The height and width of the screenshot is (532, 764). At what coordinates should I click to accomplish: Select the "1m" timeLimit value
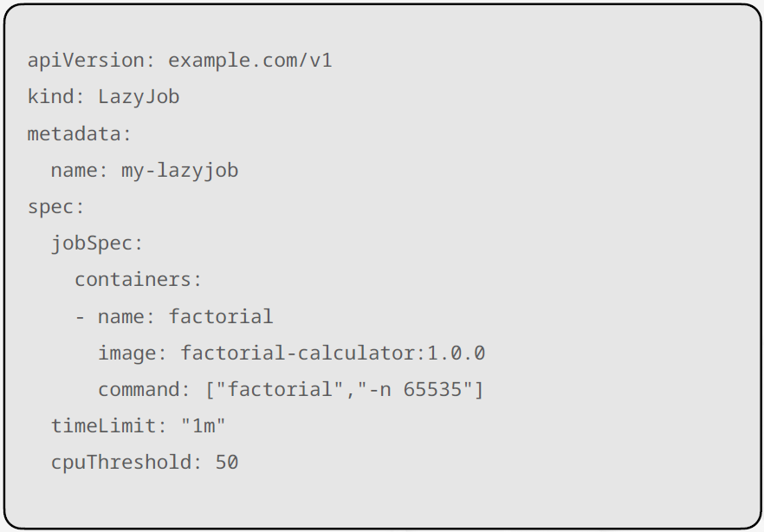(x=204, y=426)
